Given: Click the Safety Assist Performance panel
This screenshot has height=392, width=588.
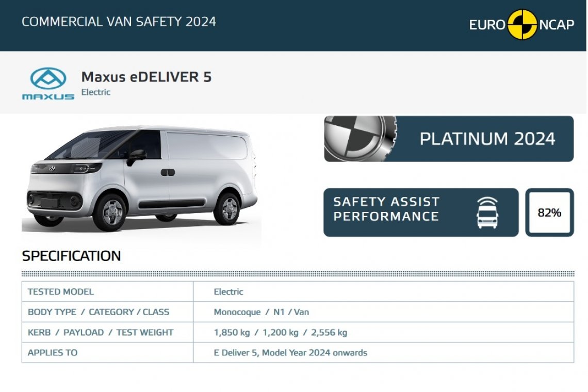Looking at the screenshot, I should 421,213.
